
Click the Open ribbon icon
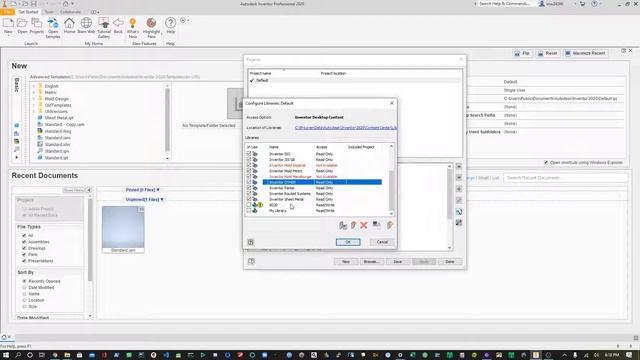22,23
